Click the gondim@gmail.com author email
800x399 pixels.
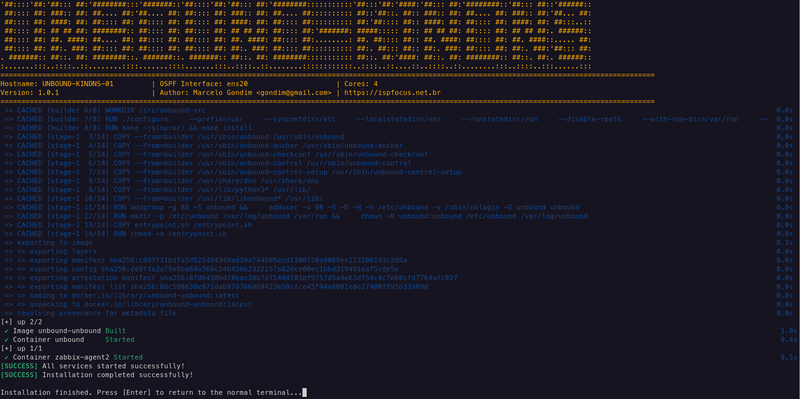(293, 93)
